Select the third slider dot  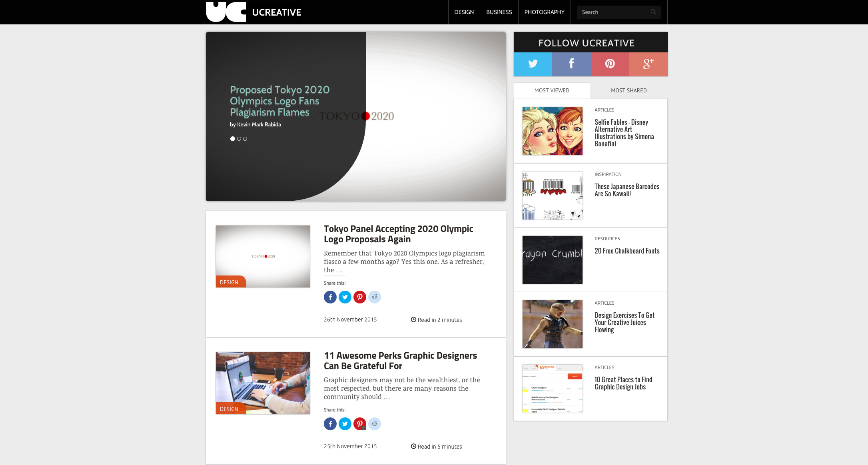click(x=245, y=139)
